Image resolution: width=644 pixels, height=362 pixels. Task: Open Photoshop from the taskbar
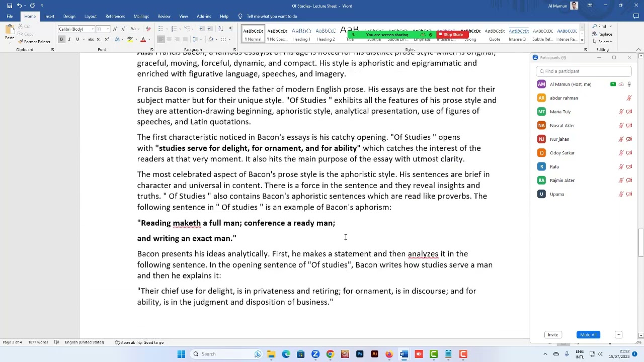coord(360,354)
